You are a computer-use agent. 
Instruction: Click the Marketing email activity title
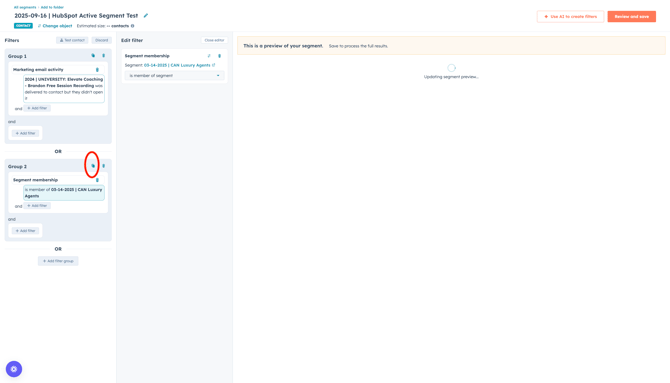pyautogui.click(x=38, y=70)
